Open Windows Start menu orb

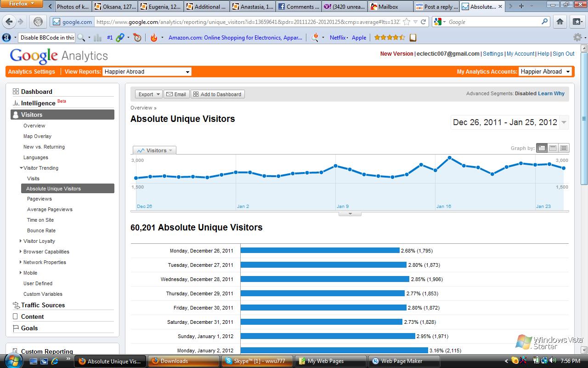(x=12, y=360)
